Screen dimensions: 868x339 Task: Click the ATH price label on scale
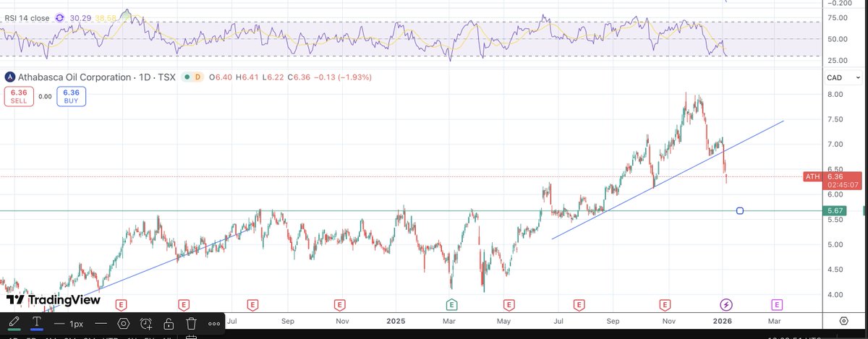point(812,176)
